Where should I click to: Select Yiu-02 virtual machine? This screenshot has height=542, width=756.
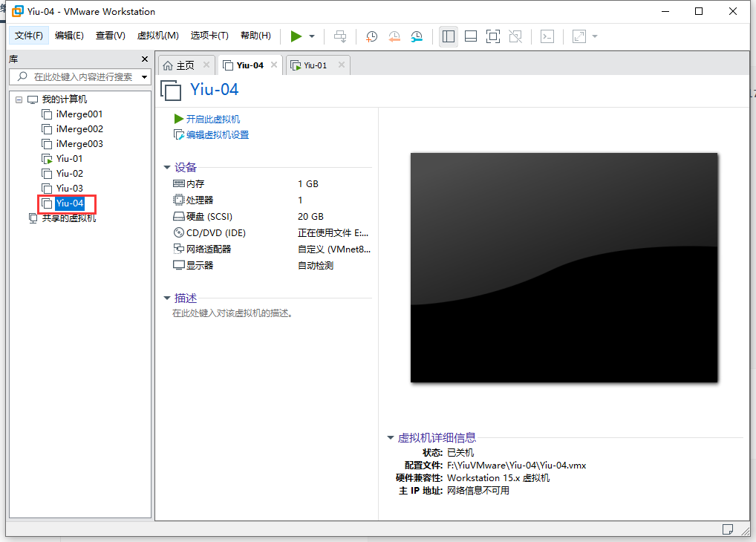[69, 174]
